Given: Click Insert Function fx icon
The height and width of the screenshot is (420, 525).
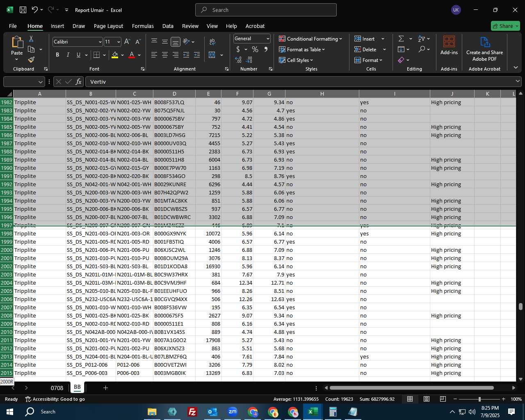Looking at the screenshot, I should point(78,82).
